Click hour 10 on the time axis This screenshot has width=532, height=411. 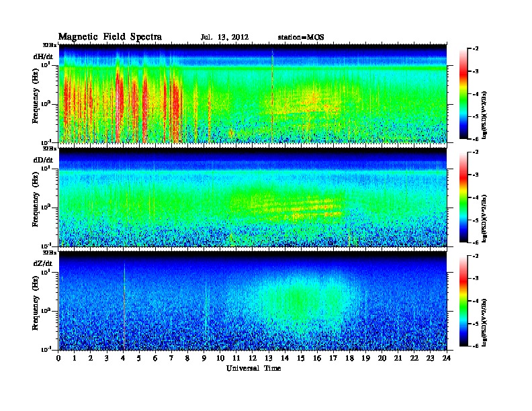(x=220, y=359)
